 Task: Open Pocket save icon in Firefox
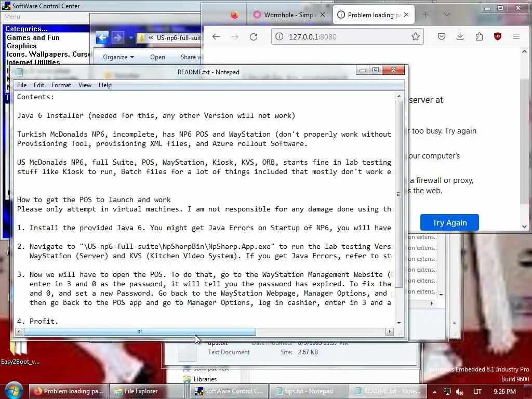coord(442,36)
